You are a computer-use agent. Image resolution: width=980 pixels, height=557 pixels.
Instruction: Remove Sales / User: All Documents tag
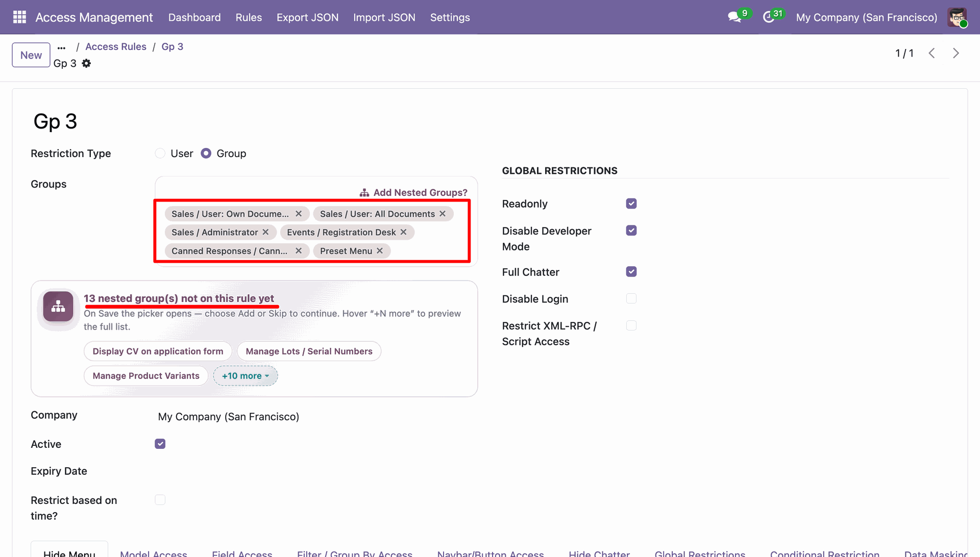click(x=443, y=214)
